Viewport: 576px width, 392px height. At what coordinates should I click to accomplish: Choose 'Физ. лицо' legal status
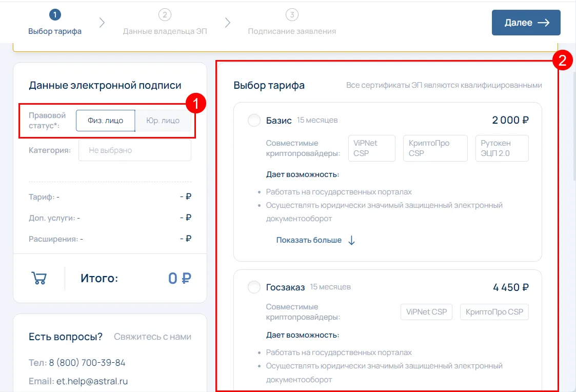pyautogui.click(x=106, y=121)
